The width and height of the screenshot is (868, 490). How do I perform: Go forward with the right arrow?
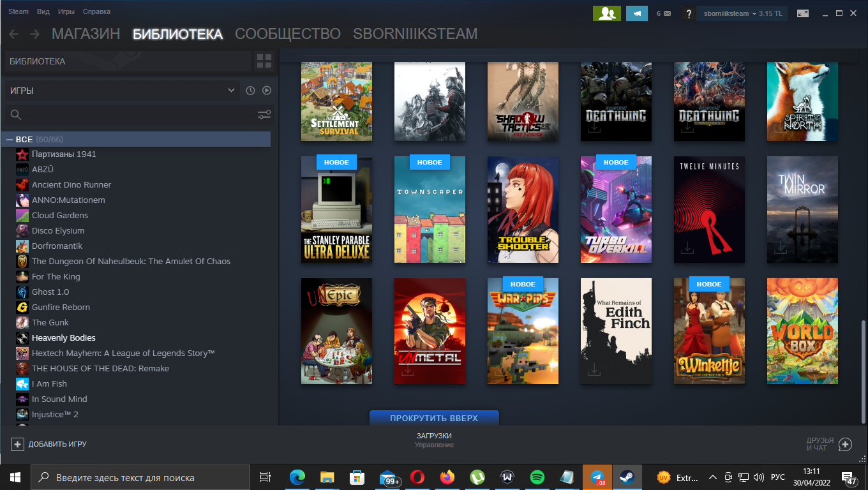[34, 34]
